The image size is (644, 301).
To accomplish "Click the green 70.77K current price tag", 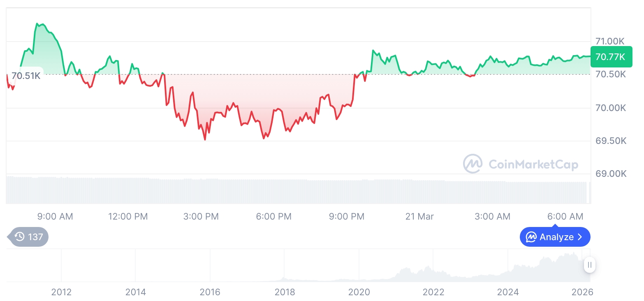I will 610,57.
